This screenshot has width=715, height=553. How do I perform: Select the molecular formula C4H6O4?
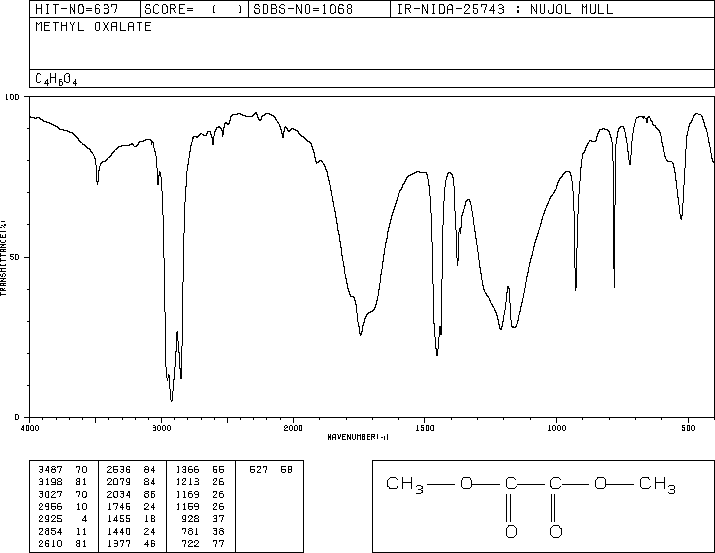click(x=56, y=79)
